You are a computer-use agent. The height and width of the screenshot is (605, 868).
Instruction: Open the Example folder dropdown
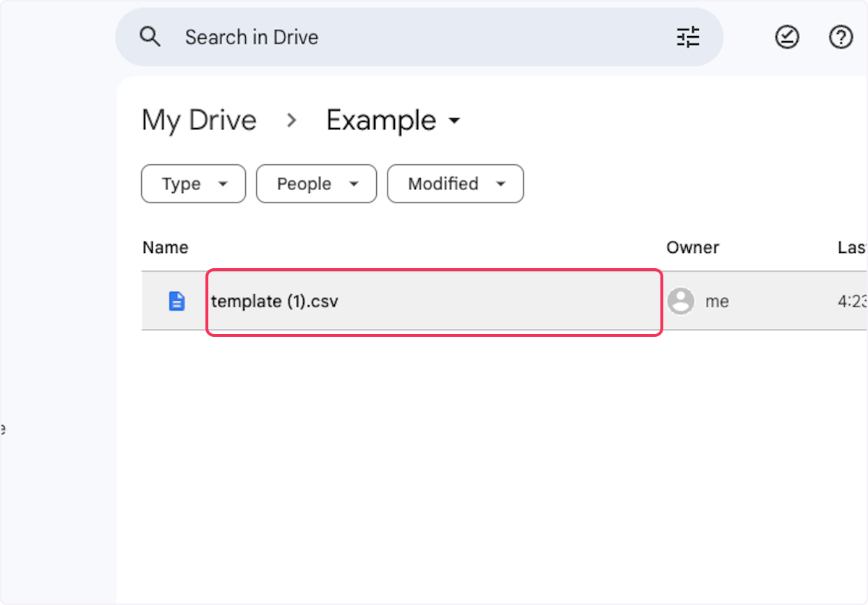(393, 120)
